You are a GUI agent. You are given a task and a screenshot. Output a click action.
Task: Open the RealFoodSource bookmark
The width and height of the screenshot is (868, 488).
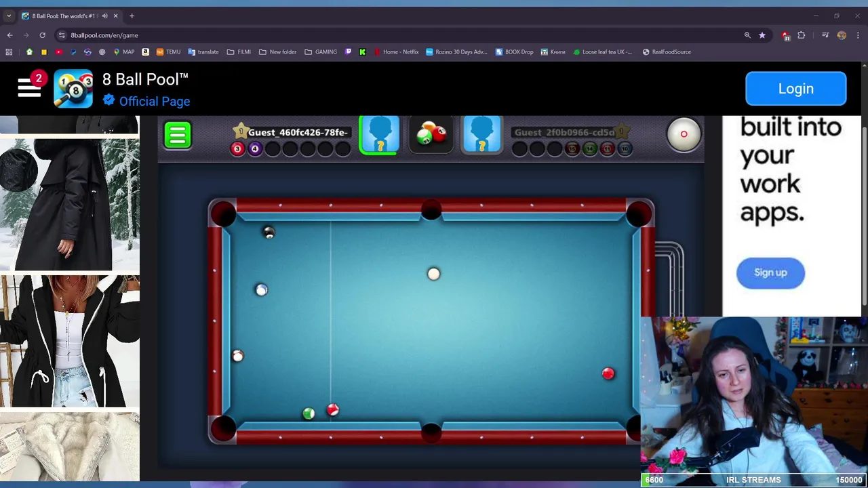(x=667, y=52)
